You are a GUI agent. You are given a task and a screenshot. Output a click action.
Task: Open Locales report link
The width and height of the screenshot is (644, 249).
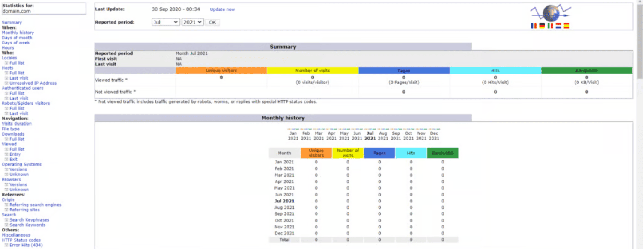[9, 58]
